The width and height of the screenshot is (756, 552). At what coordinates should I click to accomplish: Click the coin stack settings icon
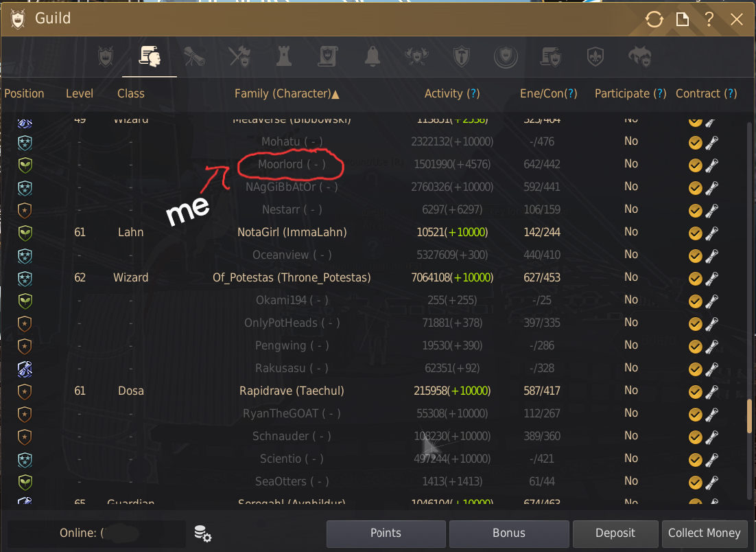click(202, 533)
